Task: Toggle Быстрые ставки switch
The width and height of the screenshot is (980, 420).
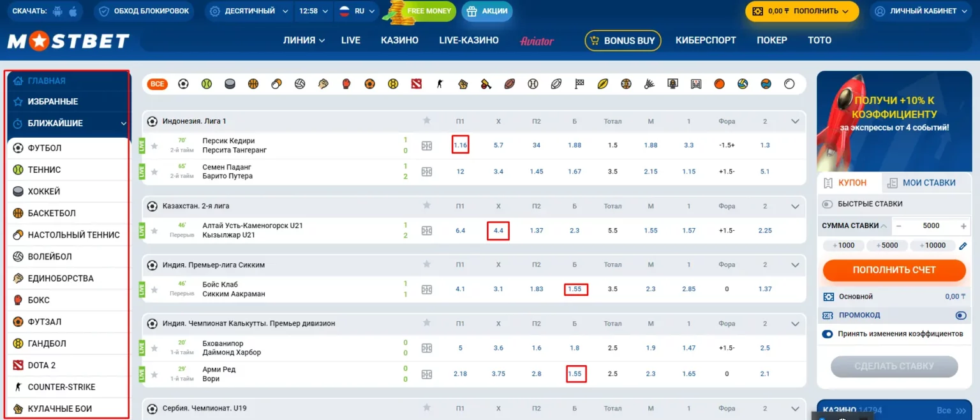Action: (828, 204)
